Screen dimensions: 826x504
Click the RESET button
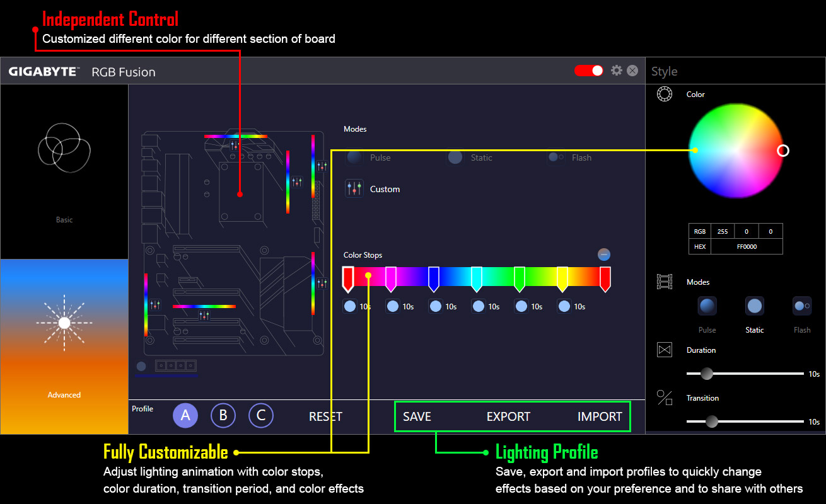pyautogui.click(x=325, y=416)
